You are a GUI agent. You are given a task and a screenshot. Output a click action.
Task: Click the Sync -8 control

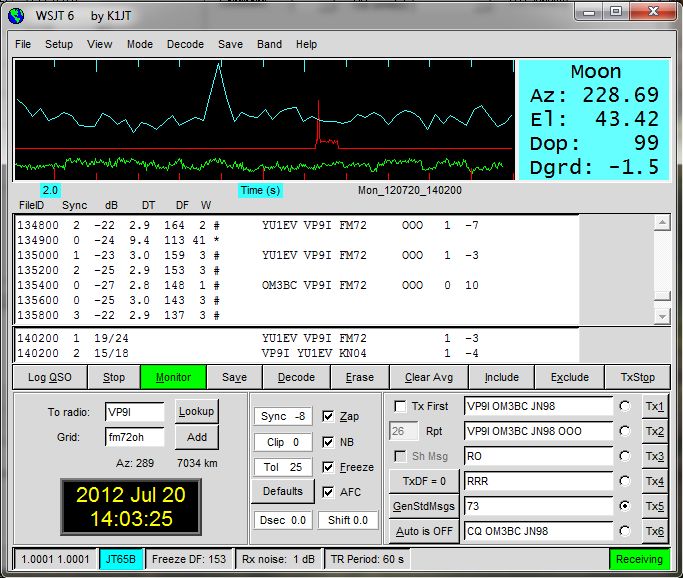pos(283,416)
